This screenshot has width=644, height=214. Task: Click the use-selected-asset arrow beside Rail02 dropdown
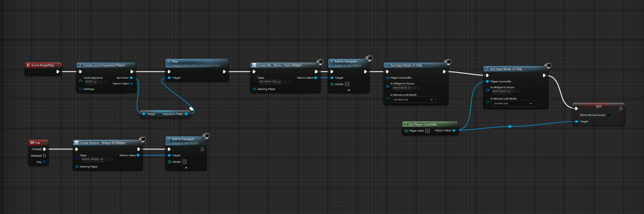point(101,82)
